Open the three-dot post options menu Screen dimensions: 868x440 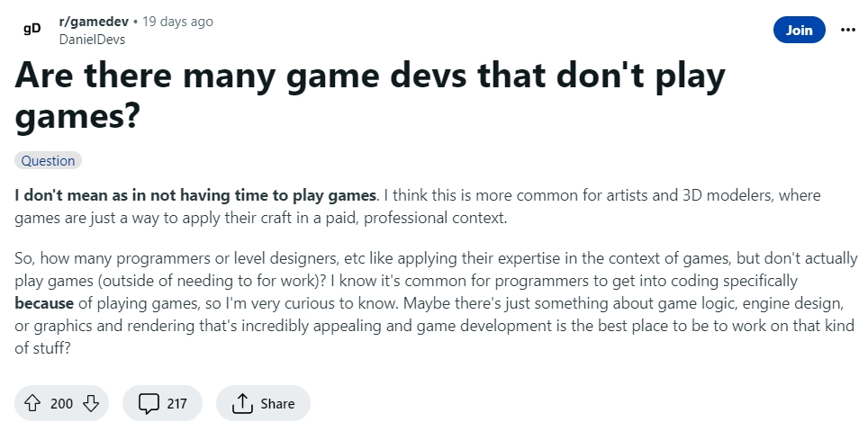click(847, 30)
